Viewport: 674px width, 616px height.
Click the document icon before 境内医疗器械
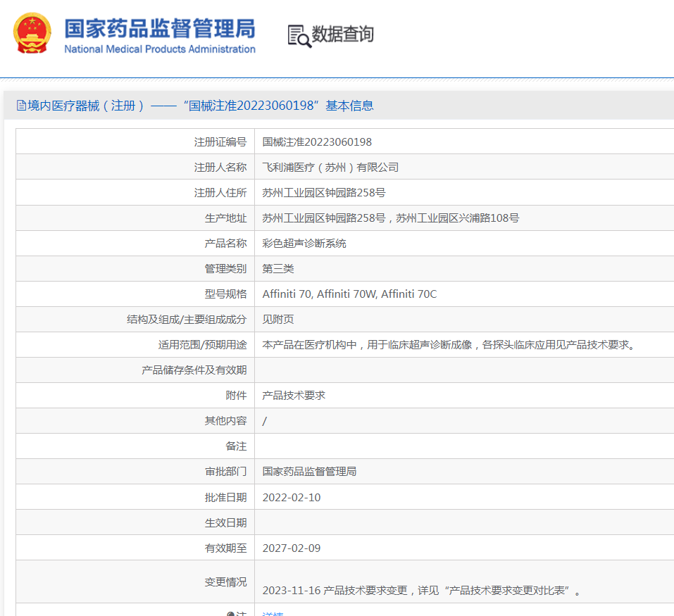point(22,105)
